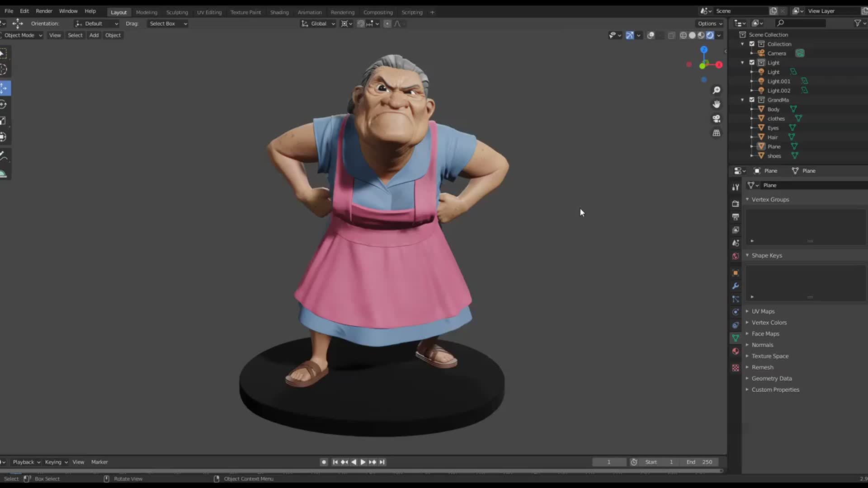Toggle X-ray mode in viewport header
868x488 pixels.
[x=671, y=35]
